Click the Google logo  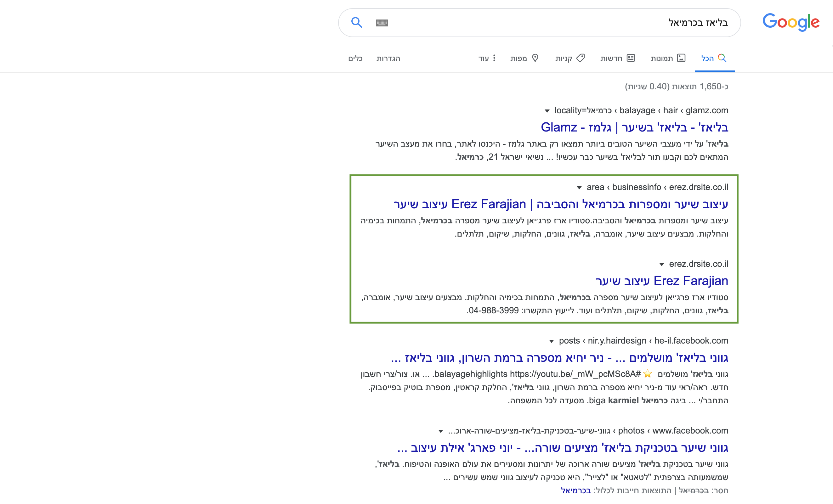(x=790, y=22)
